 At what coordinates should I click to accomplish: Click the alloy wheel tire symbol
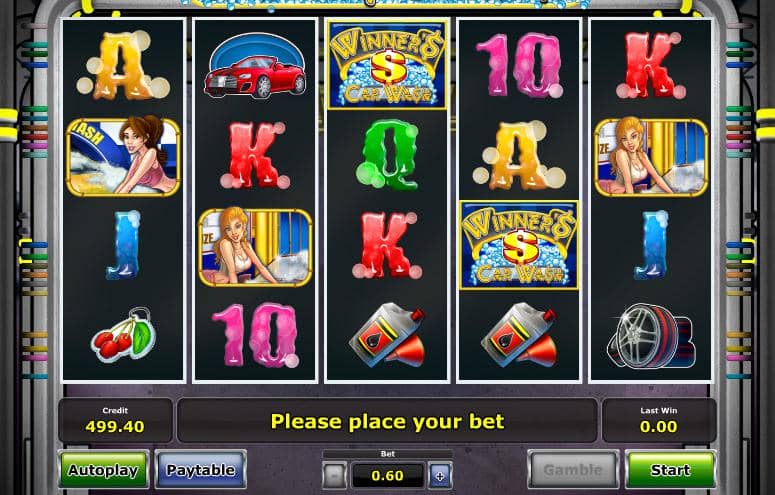(x=650, y=336)
